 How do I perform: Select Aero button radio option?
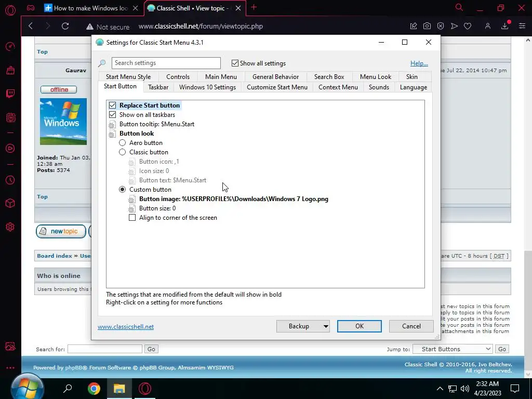point(122,143)
